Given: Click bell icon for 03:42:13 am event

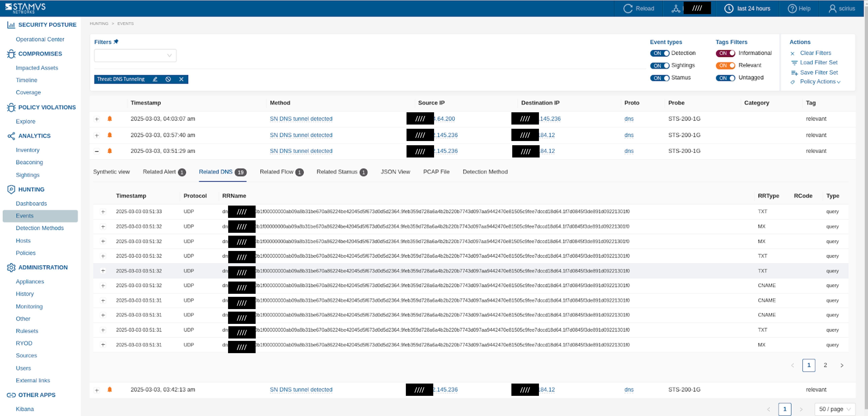Looking at the screenshot, I should point(110,389).
